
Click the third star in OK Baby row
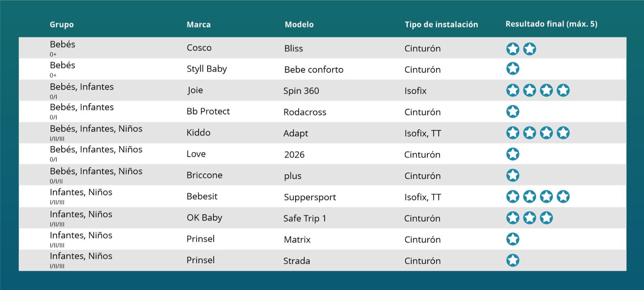(x=546, y=218)
